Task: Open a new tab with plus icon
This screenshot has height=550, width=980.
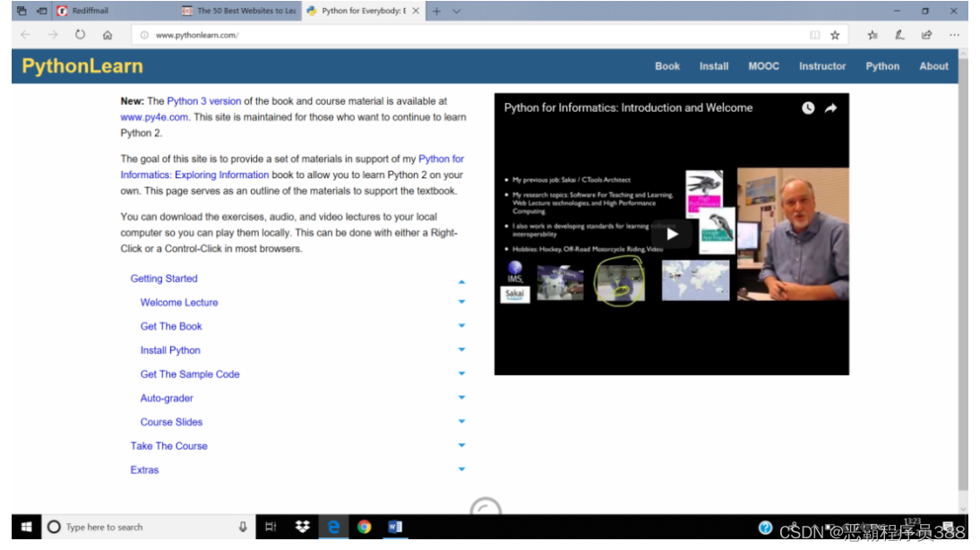Action: click(437, 11)
